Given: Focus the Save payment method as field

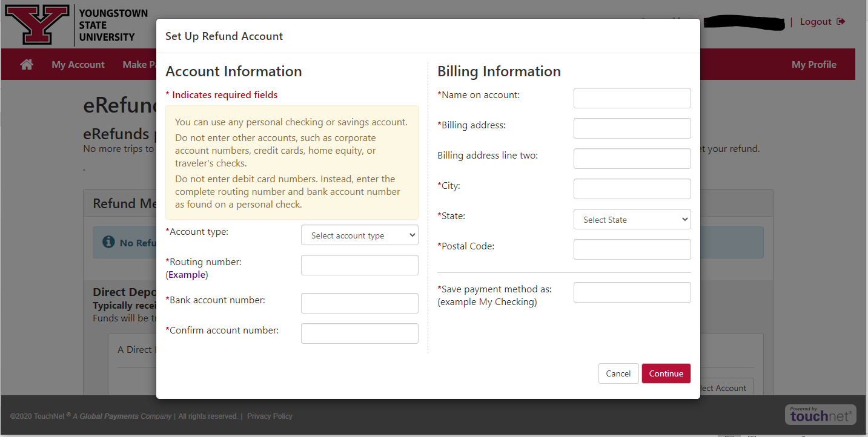Looking at the screenshot, I should [632, 292].
